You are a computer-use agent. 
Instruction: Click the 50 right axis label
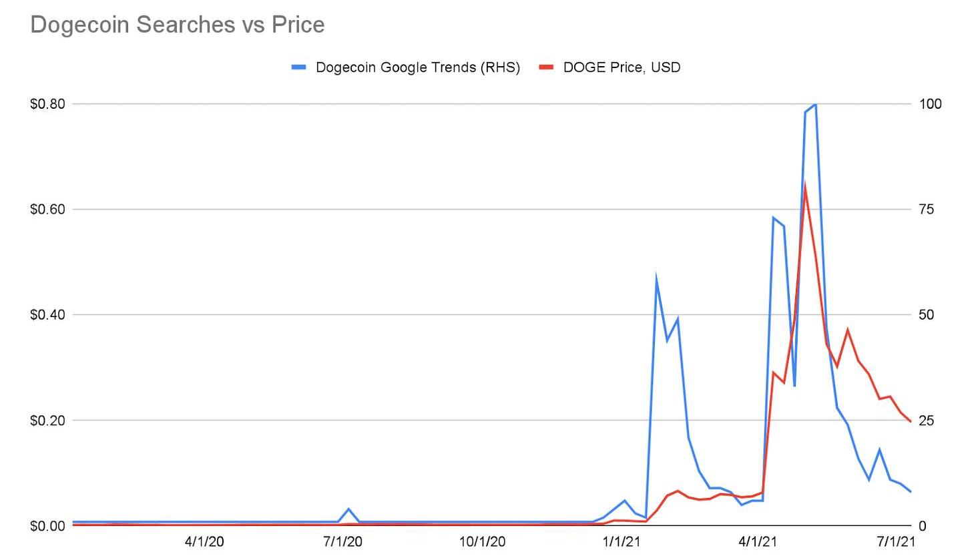click(926, 315)
